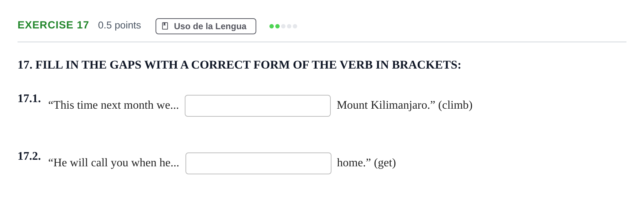Viewport: 644px width, 213px height.
Task: Click the 17.1 item number
Action: click(29, 98)
